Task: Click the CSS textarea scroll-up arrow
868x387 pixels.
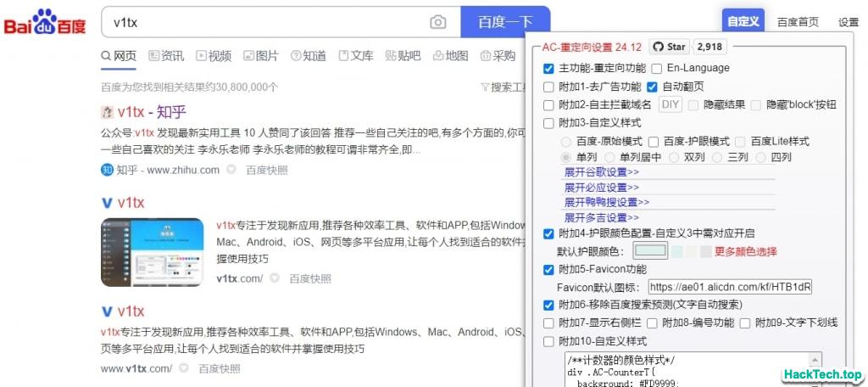Action: (x=816, y=359)
